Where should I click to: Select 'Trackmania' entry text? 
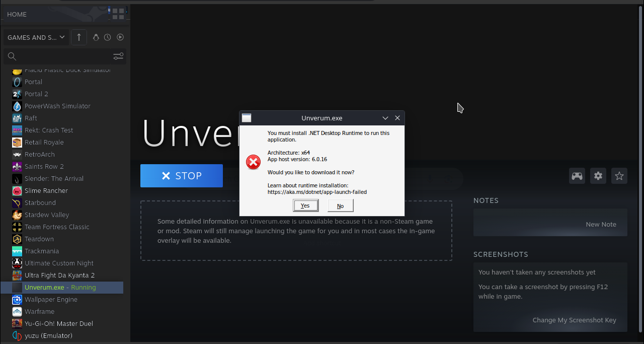(42, 251)
